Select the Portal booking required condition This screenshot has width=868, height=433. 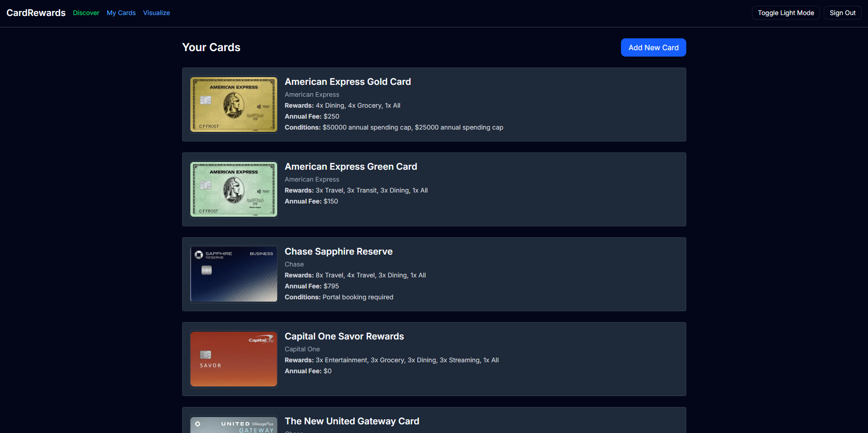pyautogui.click(x=339, y=297)
